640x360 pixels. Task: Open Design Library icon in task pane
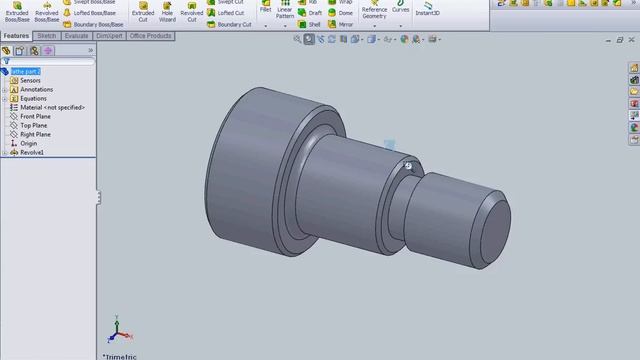634,80
